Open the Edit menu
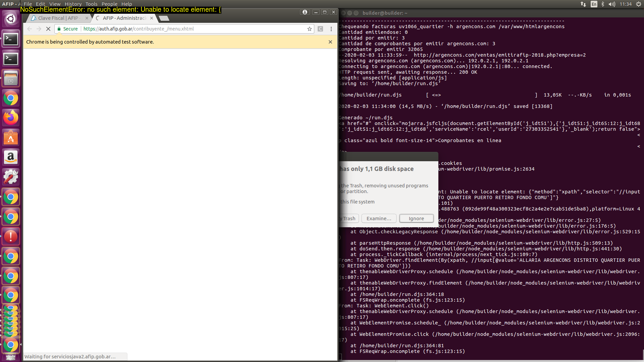644x362 pixels. pos(40,4)
